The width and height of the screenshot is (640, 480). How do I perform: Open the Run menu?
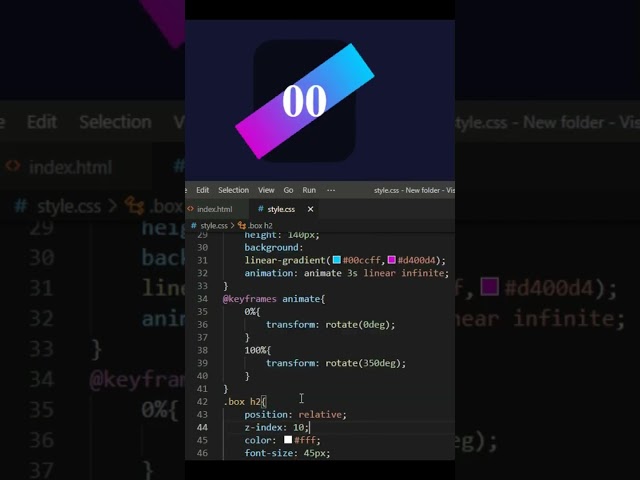[309, 190]
